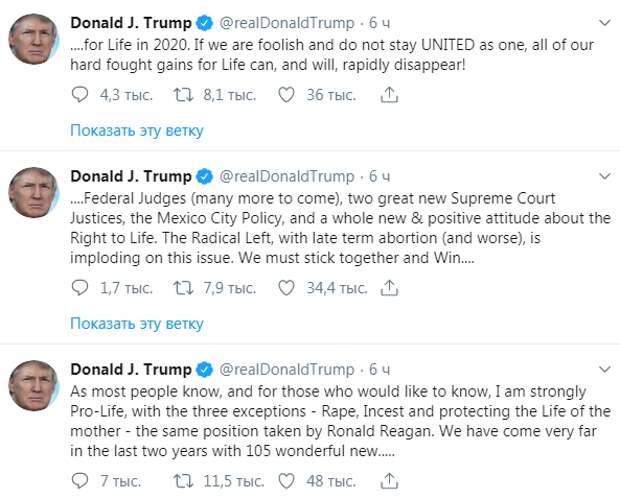This screenshot has height=499, width=620.
Task: Share the 'for Life in 2020' tweet
Action: tap(389, 95)
